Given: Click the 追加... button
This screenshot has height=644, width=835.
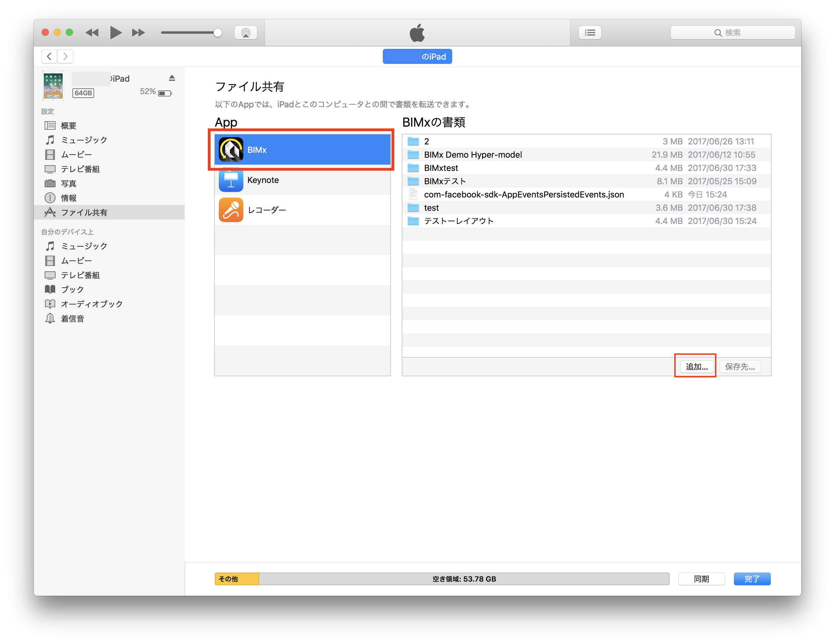Looking at the screenshot, I should pos(697,367).
